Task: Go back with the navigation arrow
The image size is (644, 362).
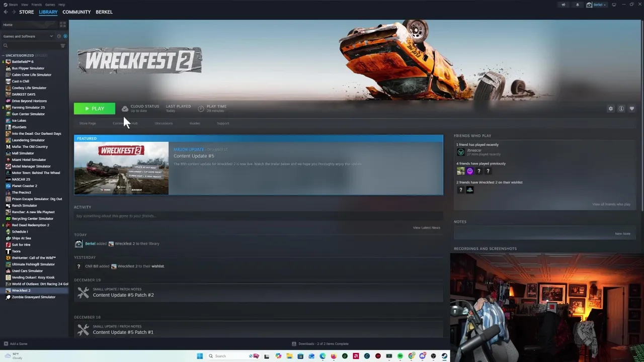Action: 6,12
